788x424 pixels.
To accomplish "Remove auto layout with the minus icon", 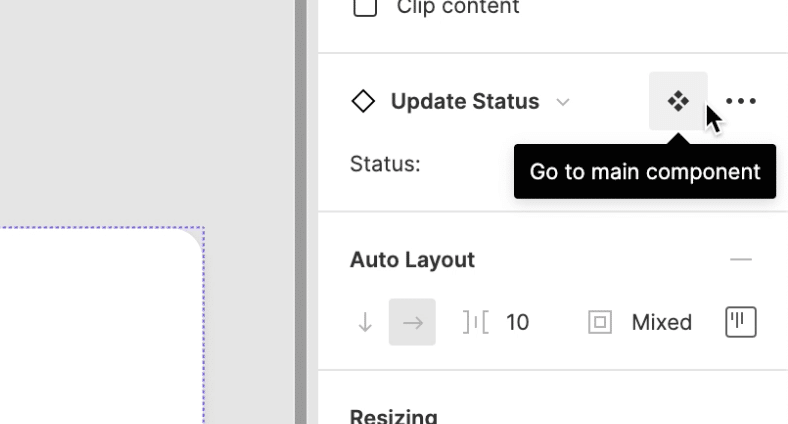I will pyautogui.click(x=740, y=260).
